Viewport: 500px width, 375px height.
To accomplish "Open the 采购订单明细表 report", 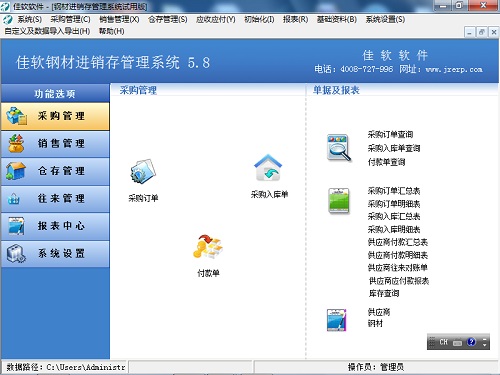I will (394, 204).
